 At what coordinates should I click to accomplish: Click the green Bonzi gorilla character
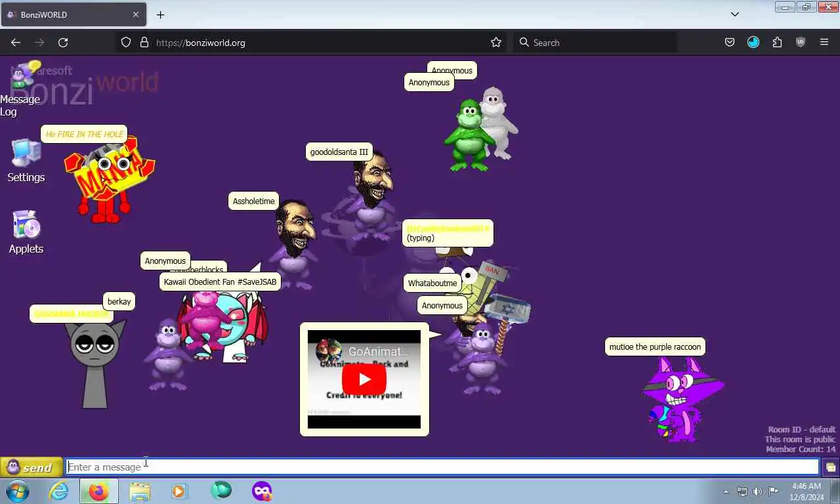pyautogui.click(x=469, y=135)
